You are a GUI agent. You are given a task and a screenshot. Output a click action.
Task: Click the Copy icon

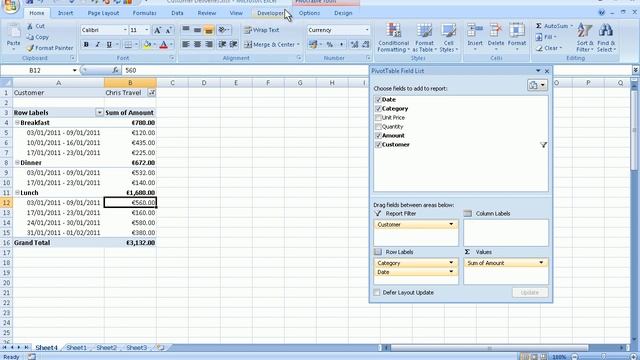30,37
